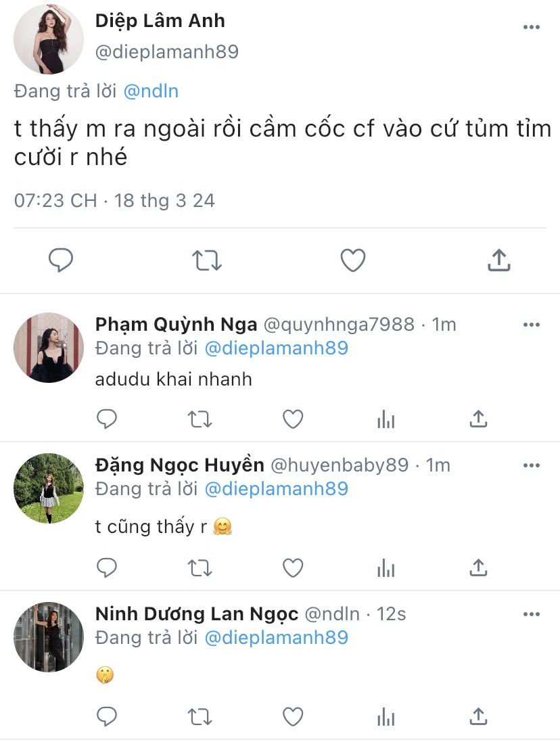This screenshot has width=560, height=742.
Task: Reply to Phạm Quỳnh Nga's comment
Action: (x=107, y=420)
